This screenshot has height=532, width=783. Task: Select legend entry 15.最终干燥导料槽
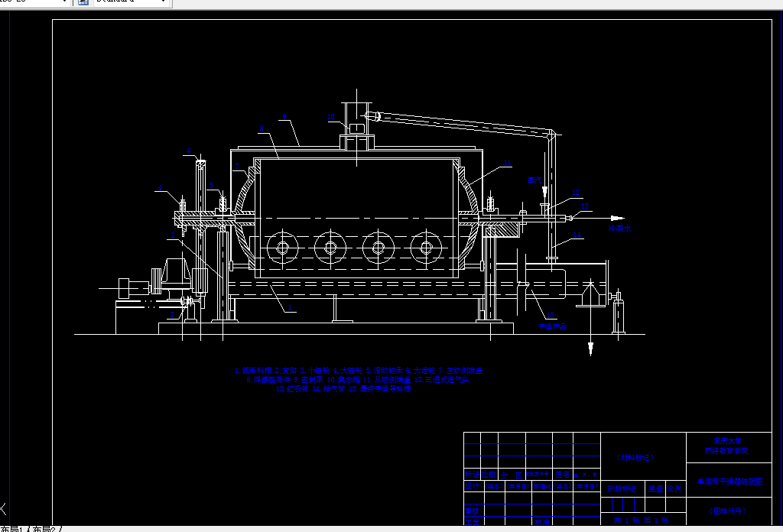(x=379, y=389)
